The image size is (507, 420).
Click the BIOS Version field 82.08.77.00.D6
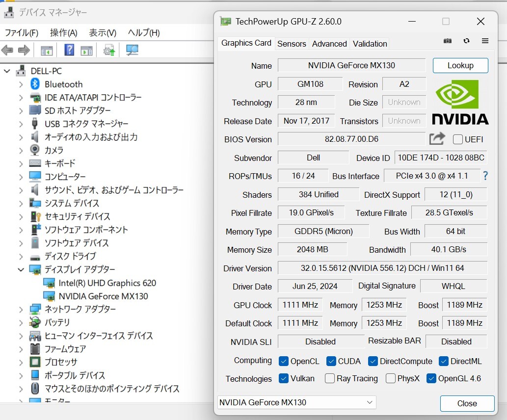tap(351, 139)
